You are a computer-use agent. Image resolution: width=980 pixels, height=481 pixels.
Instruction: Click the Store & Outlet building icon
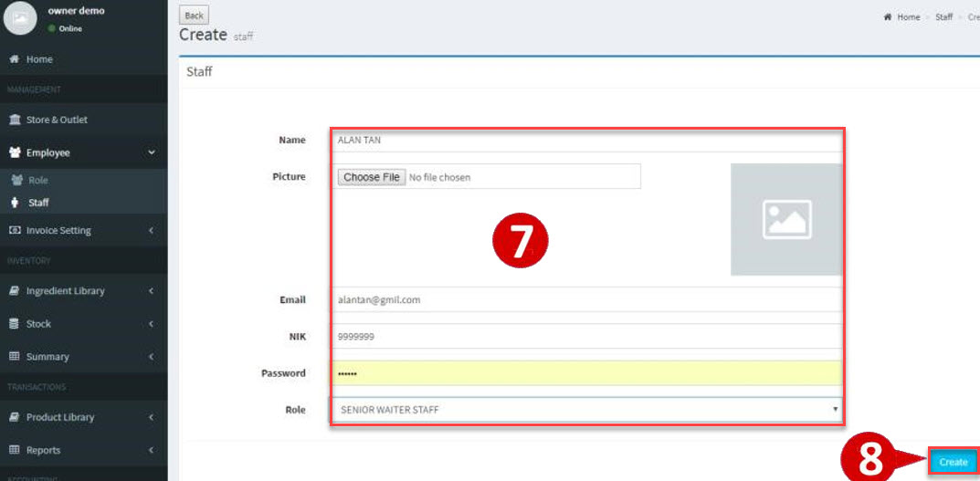(15, 120)
